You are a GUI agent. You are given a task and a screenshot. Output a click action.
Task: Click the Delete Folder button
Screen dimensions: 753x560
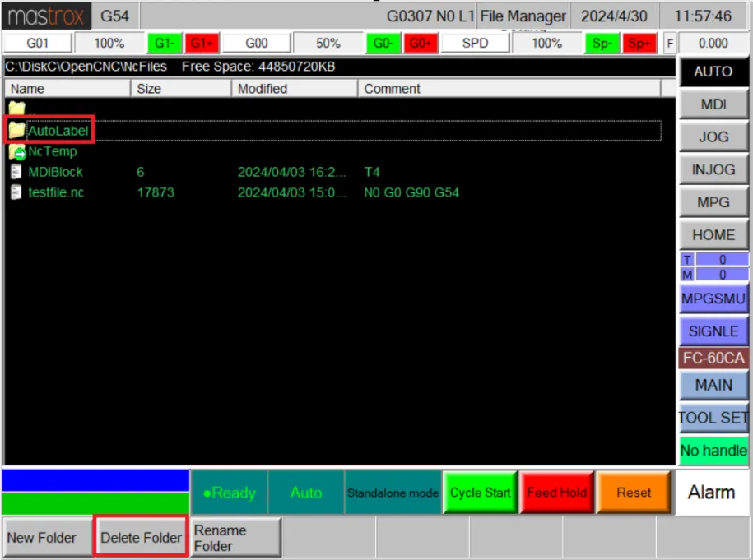click(x=141, y=538)
